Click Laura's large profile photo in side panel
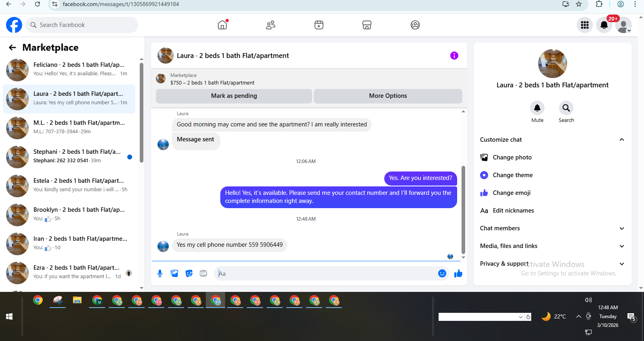 [x=553, y=64]
